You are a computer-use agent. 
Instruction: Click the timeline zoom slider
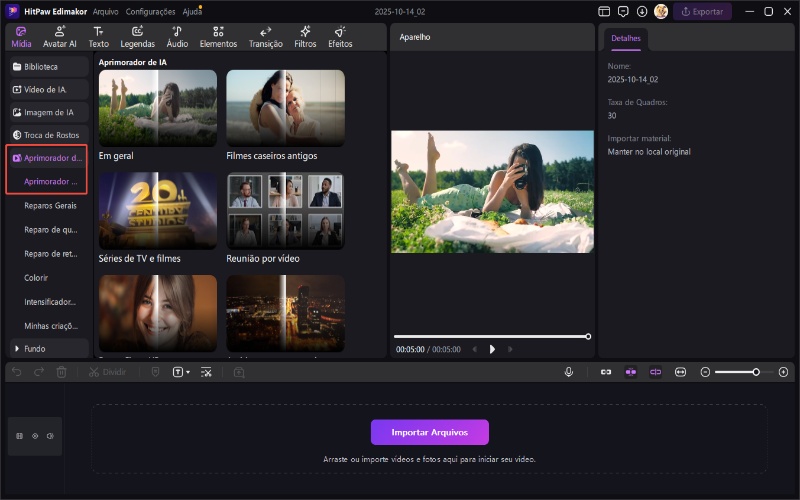tap(740, 372)
